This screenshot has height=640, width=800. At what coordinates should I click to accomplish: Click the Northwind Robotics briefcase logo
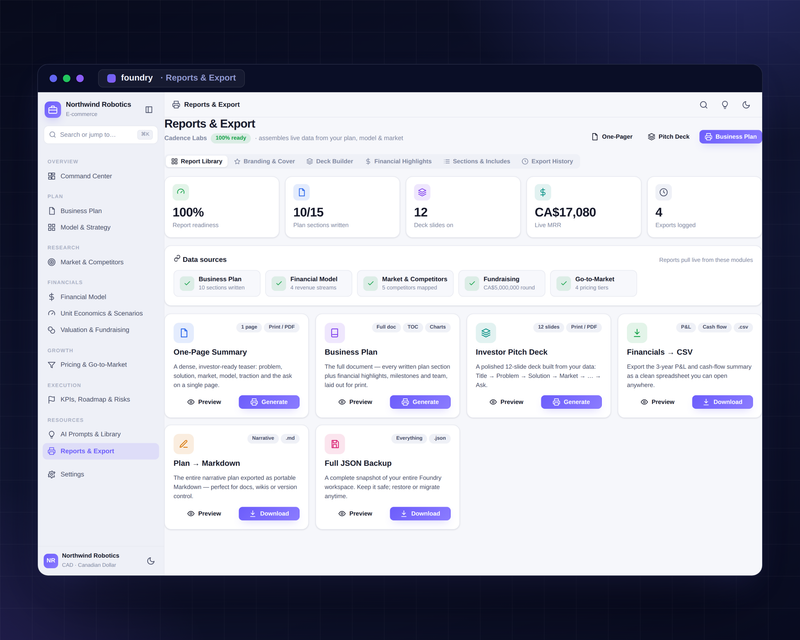[53, 109]
